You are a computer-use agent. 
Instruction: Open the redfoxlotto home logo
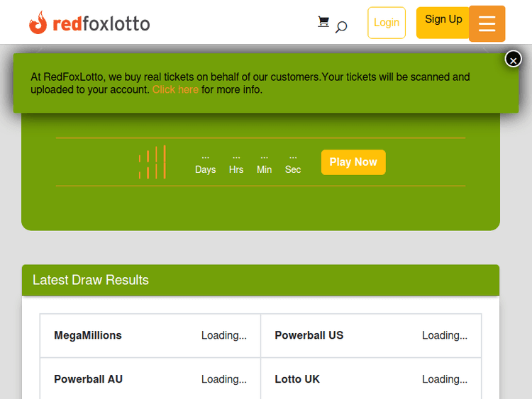89,23
